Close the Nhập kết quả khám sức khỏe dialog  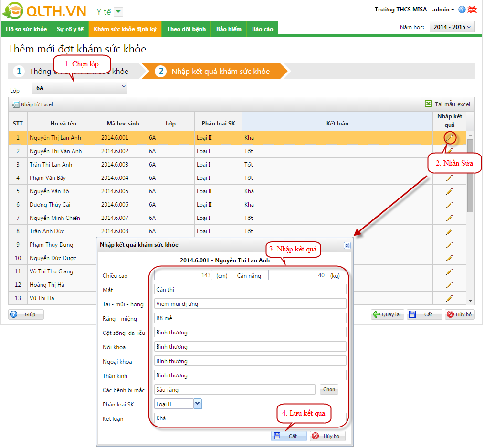(x=347, y=245)
